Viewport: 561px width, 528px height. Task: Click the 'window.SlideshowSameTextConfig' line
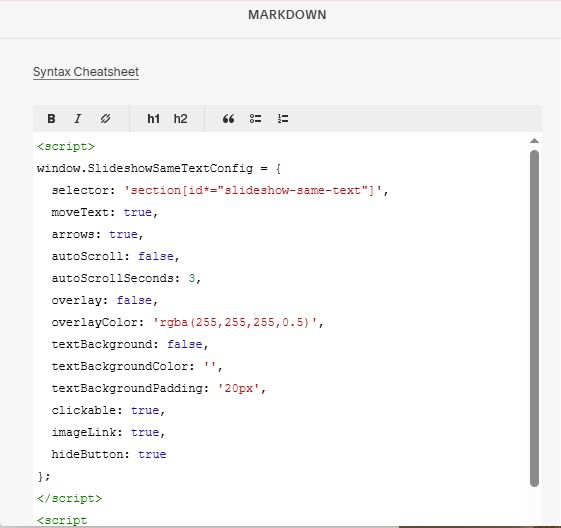click(x=159, y=168)
